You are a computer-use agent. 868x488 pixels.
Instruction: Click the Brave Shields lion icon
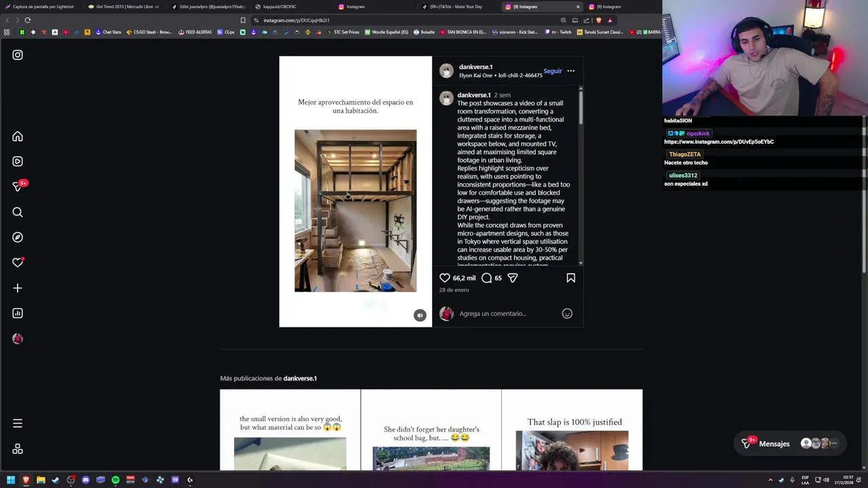(x=599, y=20)
